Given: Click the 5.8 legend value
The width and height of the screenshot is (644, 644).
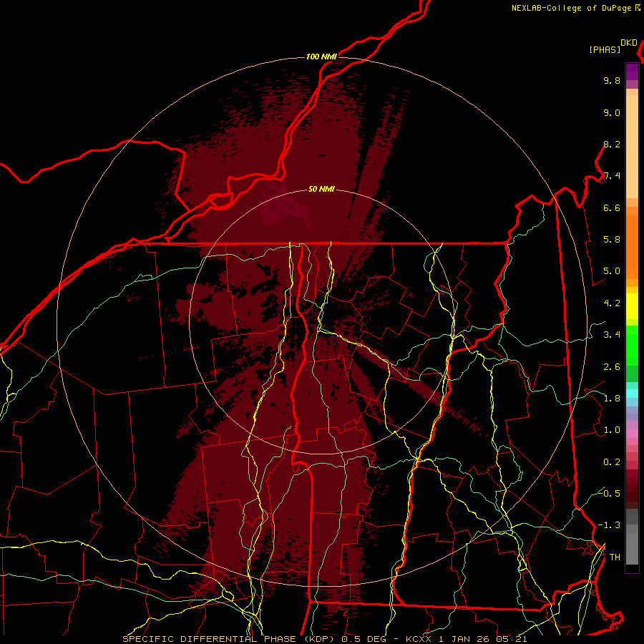Looking at the screenshot, I should pos(612,240).
